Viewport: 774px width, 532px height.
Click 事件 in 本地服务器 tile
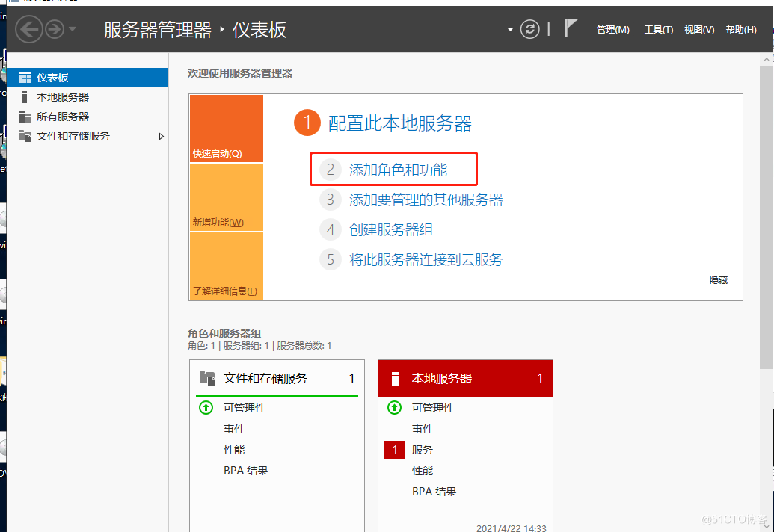(x=423, y=429)
